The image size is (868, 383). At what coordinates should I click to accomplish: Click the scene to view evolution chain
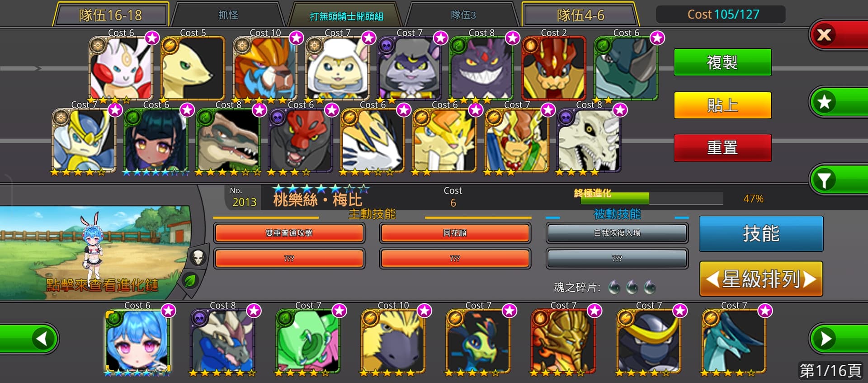tap(95, 252)
